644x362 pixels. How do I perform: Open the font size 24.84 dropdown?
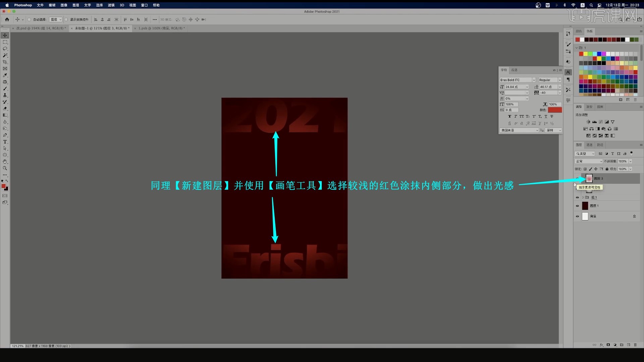pos(527,87)
